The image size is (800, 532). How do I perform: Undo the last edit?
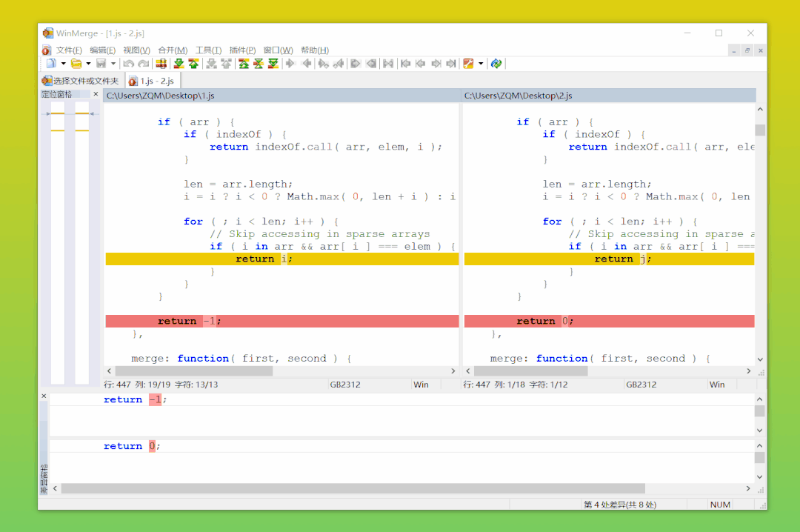click(x=129, y=63)
